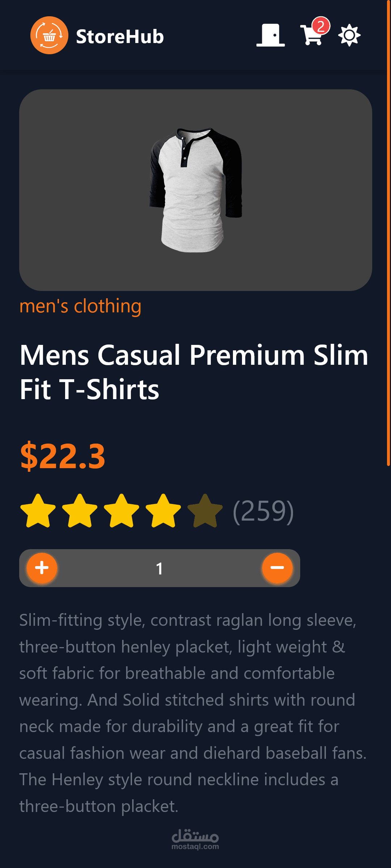This screenshot has width=391, height=868.
Task: Click the door logout icon
Action: (x=271, y=35)
